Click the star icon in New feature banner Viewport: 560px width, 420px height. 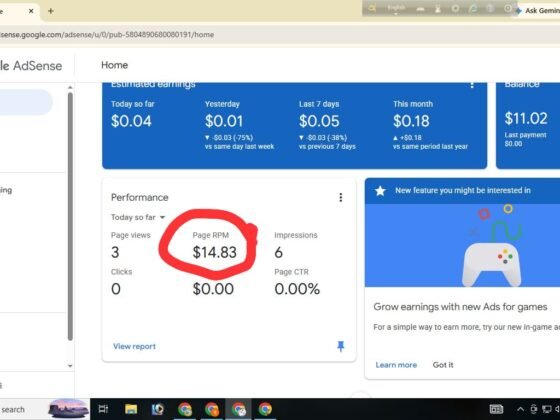coord(380,191)
